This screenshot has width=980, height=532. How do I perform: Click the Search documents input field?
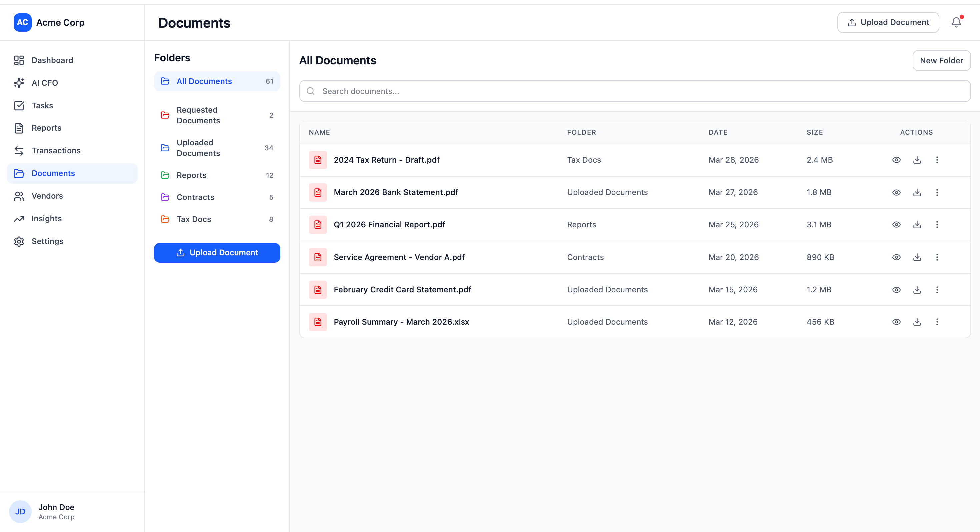click(x=635, y=91)
